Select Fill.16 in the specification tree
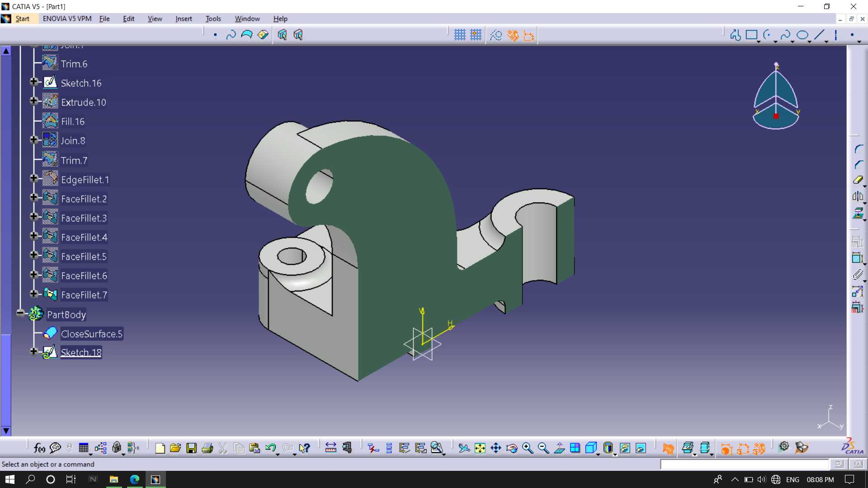Screen dimensions: 868x488 click(73, 122)
